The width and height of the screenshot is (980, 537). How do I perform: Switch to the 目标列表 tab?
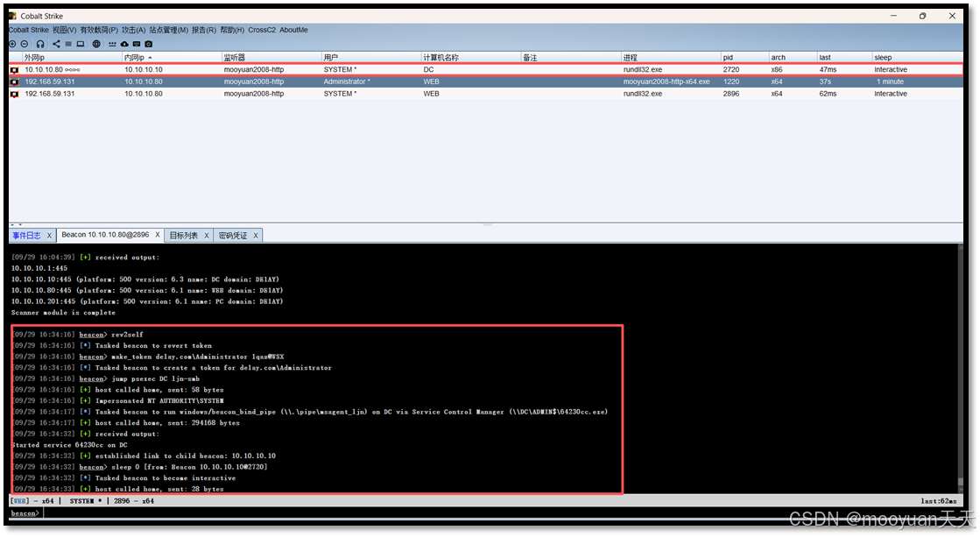(184, 236)
